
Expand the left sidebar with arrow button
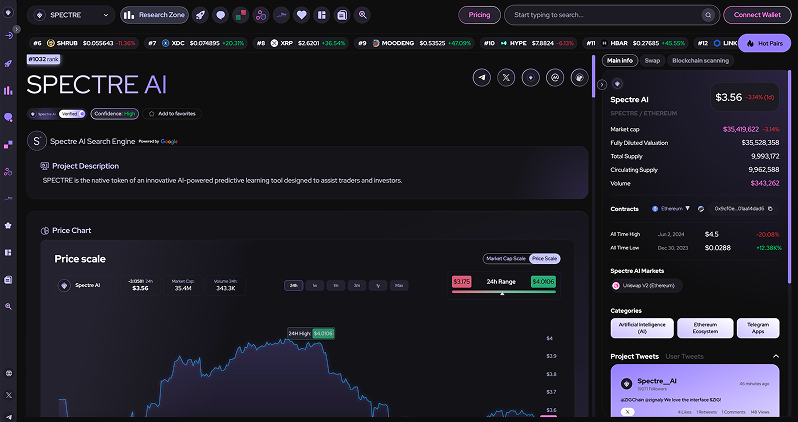(x=17, y=30)
